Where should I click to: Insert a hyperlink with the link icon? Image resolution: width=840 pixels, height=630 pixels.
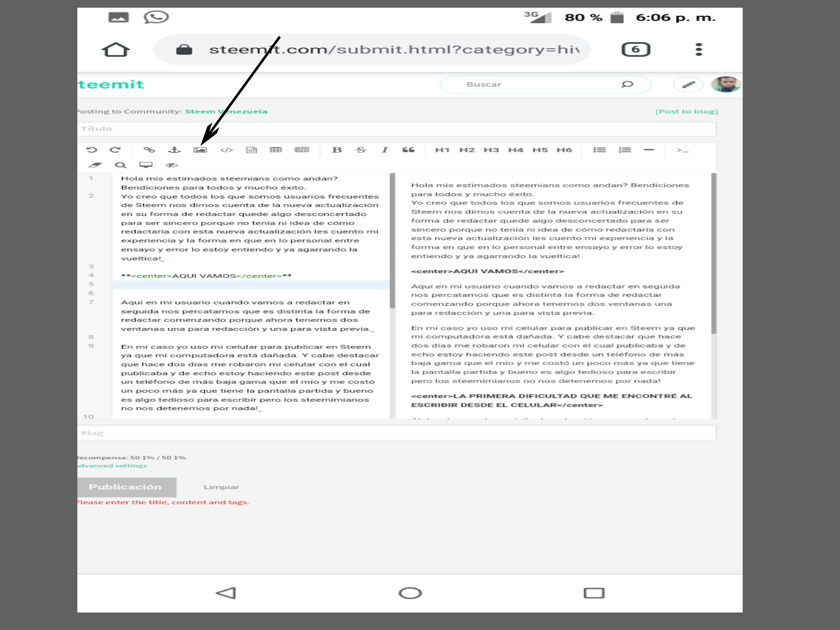(149, 149)
